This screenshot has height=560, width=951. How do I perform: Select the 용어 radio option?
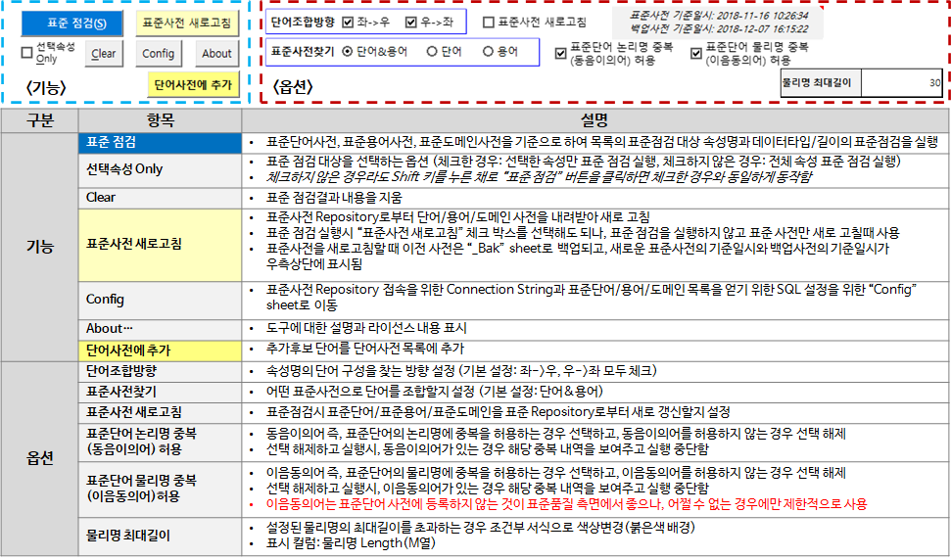pos(488,52)
